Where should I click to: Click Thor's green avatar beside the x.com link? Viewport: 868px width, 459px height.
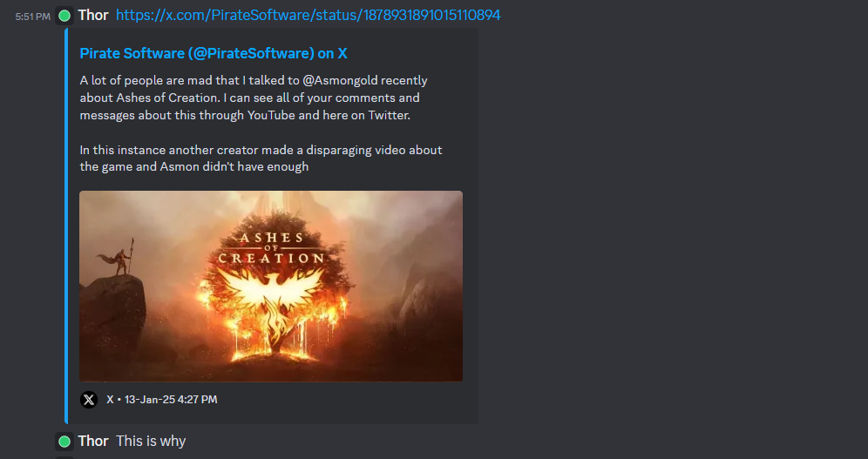64,16
